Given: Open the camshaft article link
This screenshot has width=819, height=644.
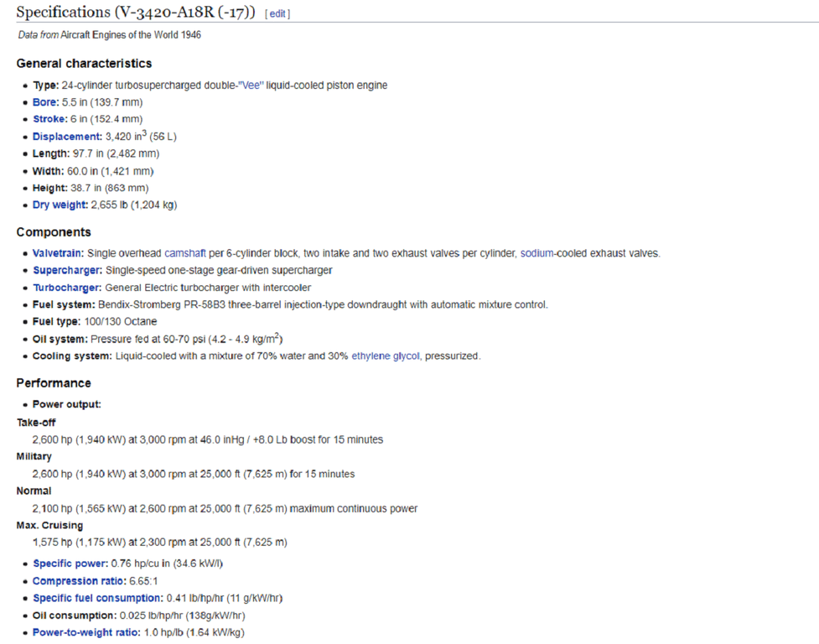Looking at the screenshot, I should (184, 253).
